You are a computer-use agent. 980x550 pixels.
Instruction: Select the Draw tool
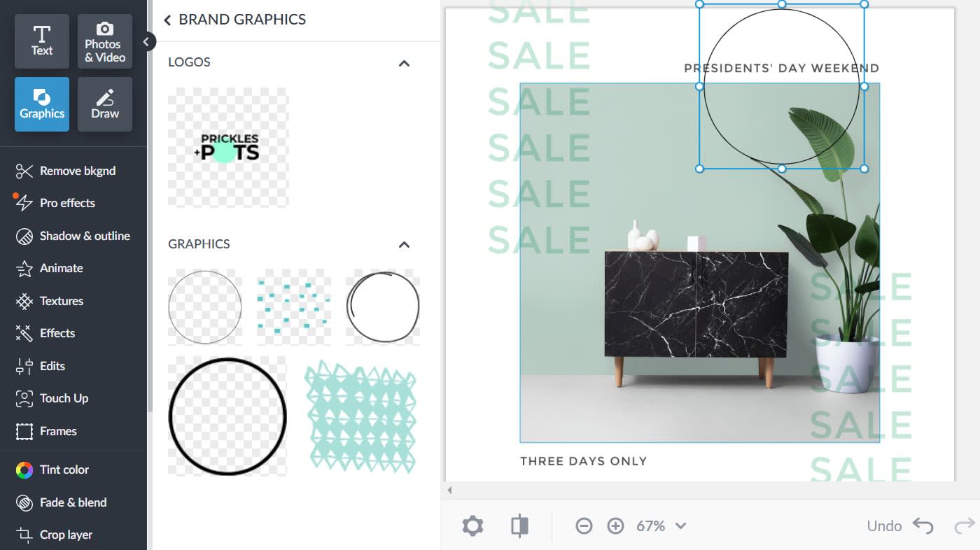tap(105, 104)
